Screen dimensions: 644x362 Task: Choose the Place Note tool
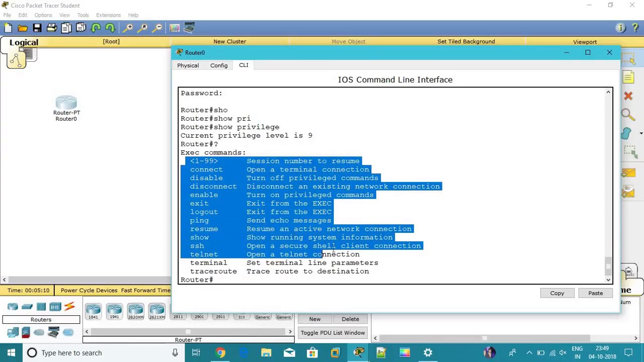pos(628,77)
